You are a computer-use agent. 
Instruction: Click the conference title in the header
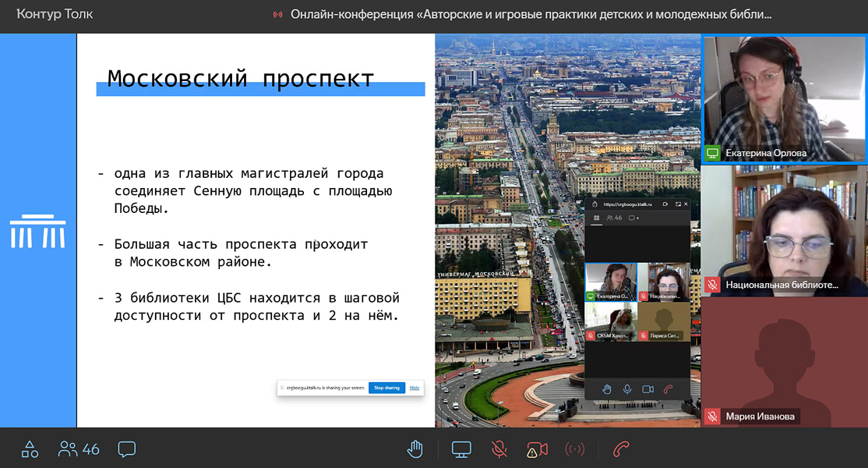click(531, 14)
